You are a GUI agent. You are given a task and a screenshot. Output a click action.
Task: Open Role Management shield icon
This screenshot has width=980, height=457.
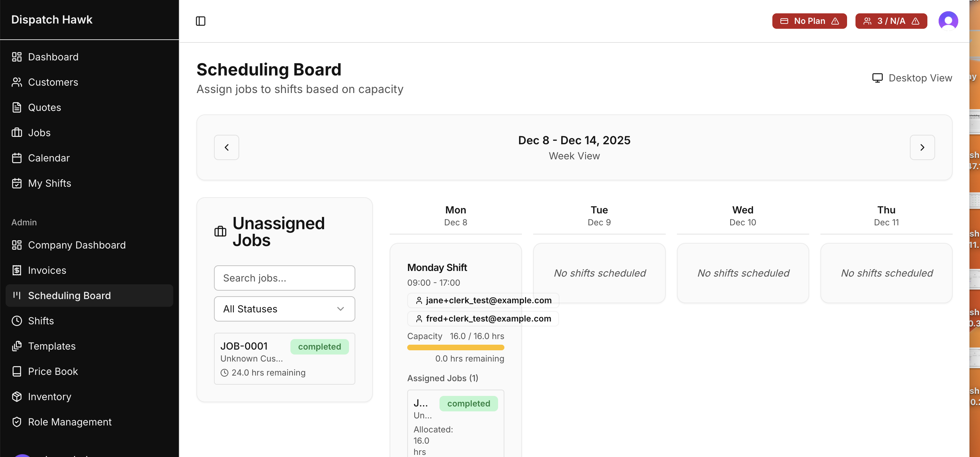(17, 422)
